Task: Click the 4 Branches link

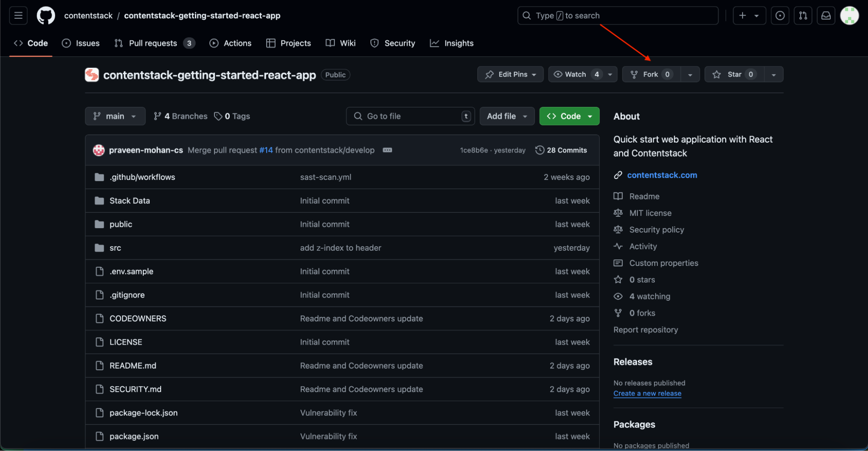Action: (181, 116)
